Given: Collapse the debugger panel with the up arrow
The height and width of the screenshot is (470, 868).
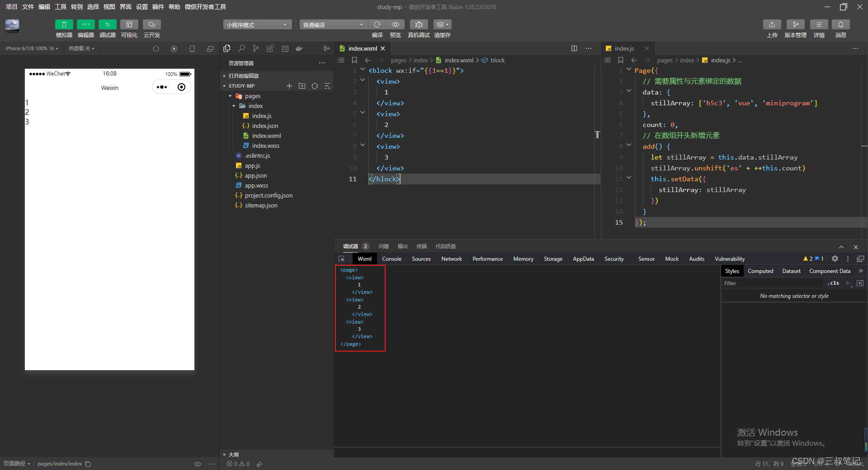Looking at the screenshot, I should point(841,247).
